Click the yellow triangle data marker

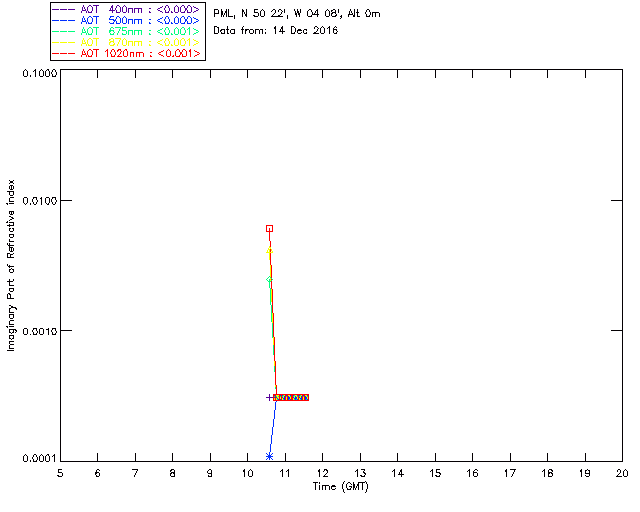[x=269, y=250]
